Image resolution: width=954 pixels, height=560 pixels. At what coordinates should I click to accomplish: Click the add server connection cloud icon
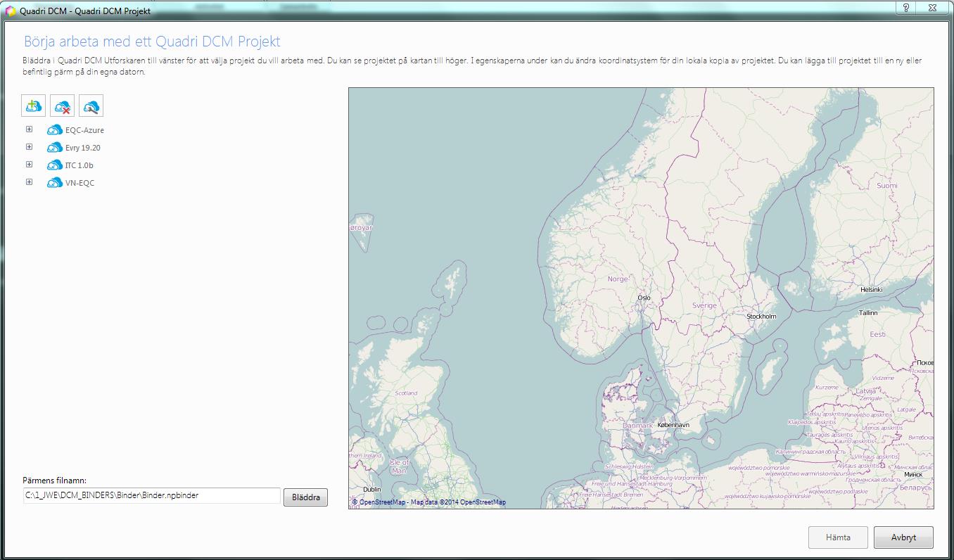click(x=33, y=106)
